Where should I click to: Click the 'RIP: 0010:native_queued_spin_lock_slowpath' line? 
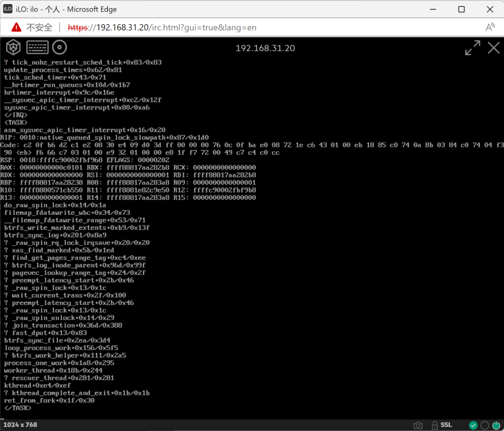[104, 137]
